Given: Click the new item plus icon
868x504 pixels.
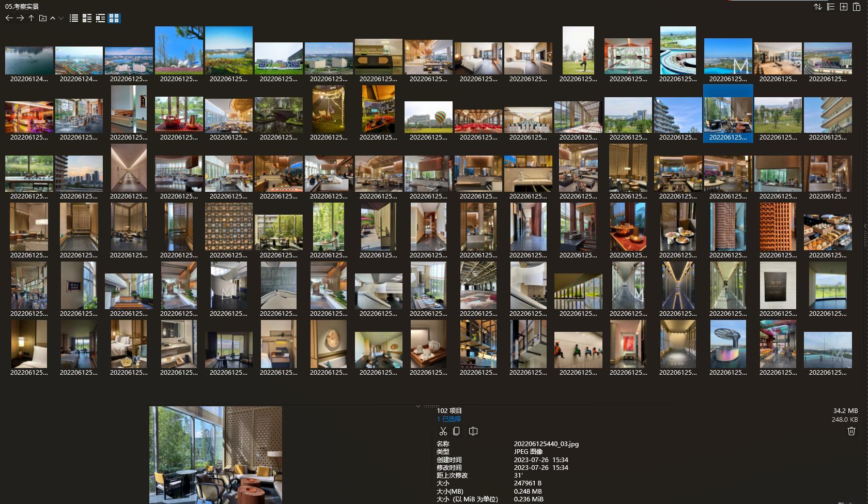Looking at the screenshot, I should click(x=844, y=7).
